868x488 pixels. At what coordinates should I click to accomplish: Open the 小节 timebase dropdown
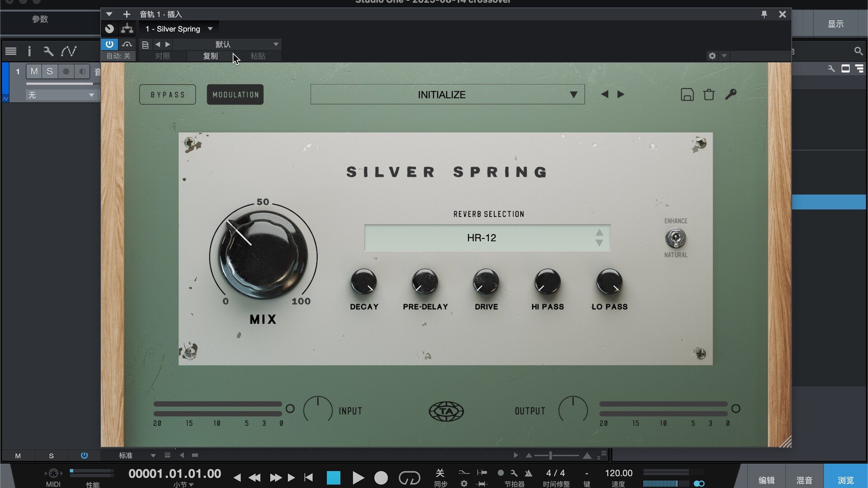[x=184, y=484]
